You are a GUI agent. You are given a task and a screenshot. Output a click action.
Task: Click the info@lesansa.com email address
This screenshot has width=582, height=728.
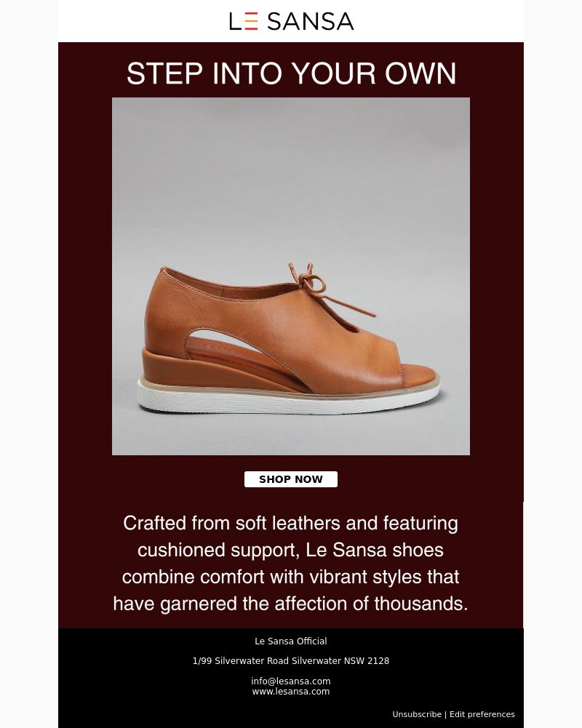click(x=291, y=681)
